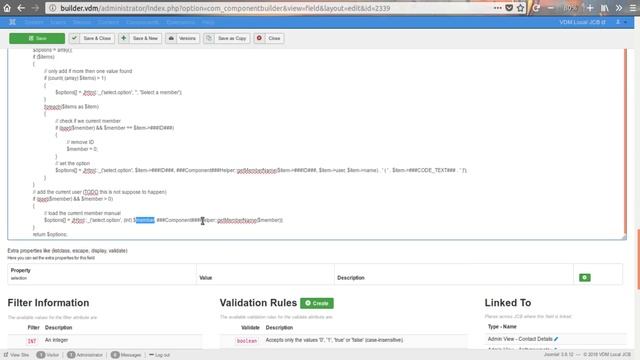The height and width of the screenshot is (360, 640).
Task: Click the browser Forward arrow
Action: pos(36,8)
